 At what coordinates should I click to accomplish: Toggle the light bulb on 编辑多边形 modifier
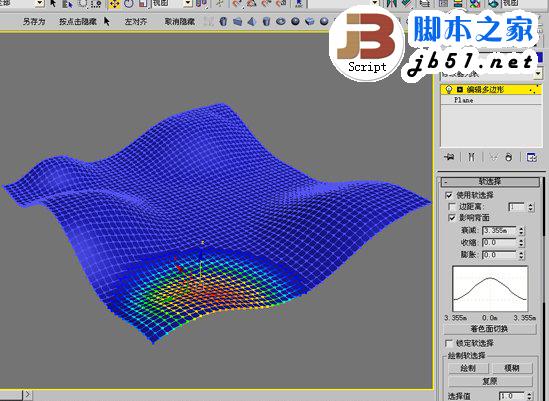449,90
